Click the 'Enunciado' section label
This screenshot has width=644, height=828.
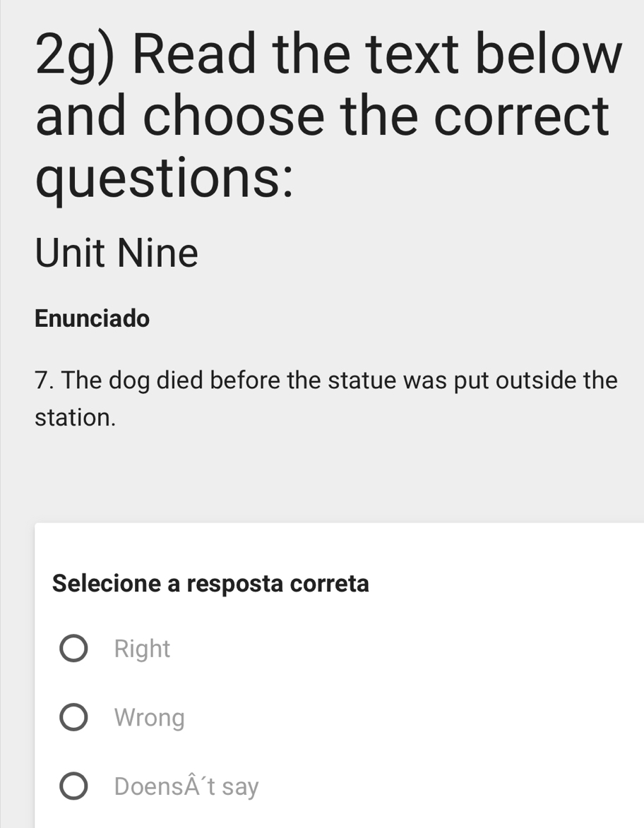pos(93,319)
